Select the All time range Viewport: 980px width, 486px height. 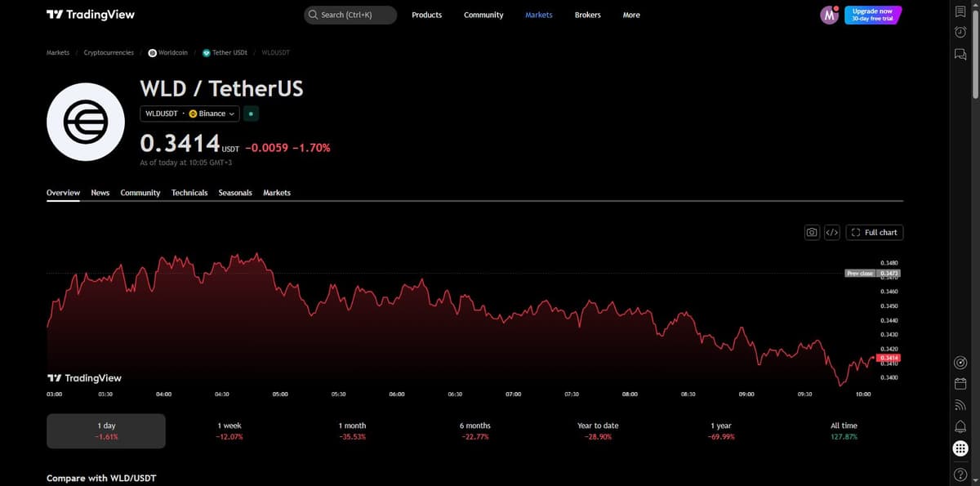tap(844, 430)
